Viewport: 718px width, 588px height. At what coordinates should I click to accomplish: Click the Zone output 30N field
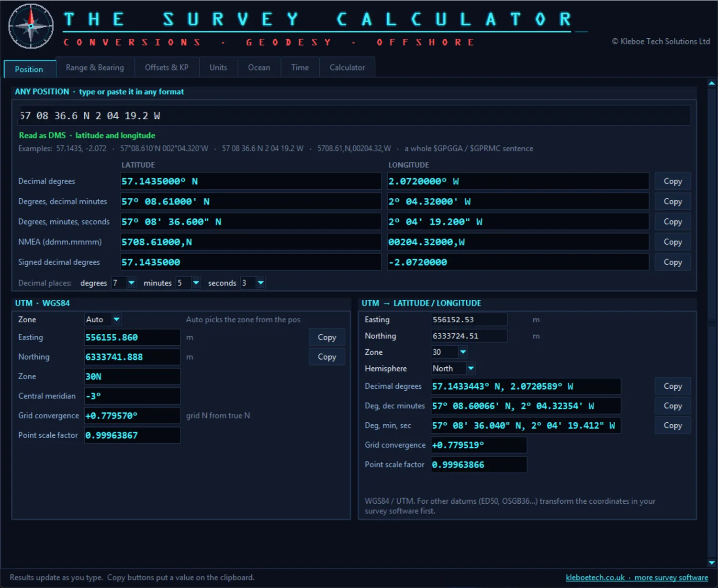point(133,377)
